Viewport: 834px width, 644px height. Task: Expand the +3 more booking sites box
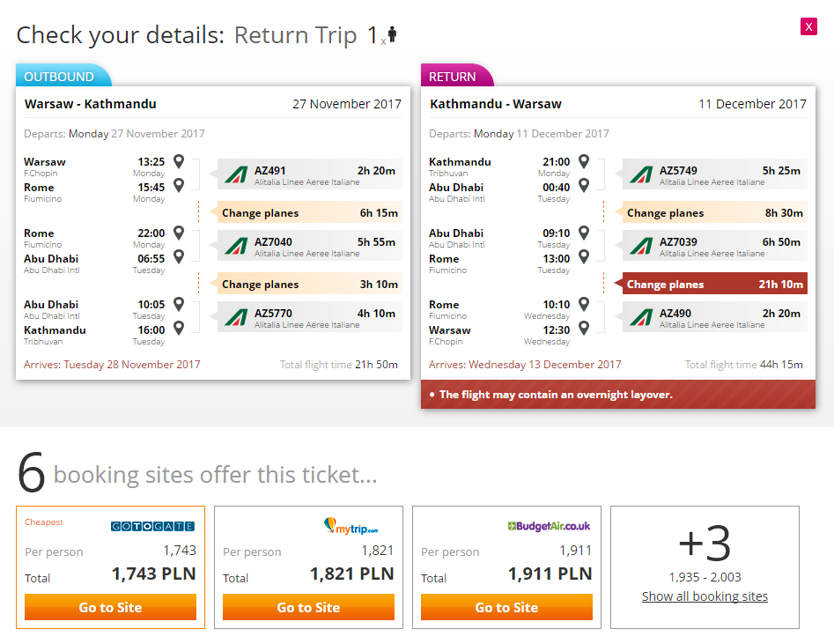(705, 567)
